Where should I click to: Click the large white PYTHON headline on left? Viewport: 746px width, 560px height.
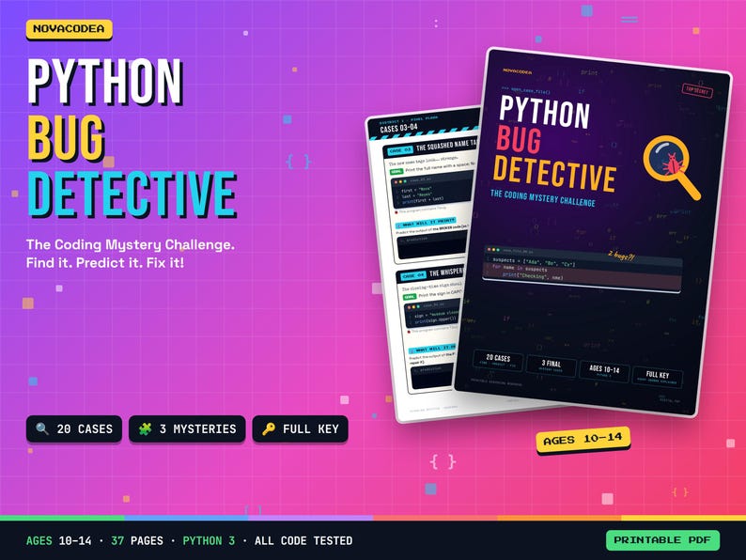(x=105, y=82)
